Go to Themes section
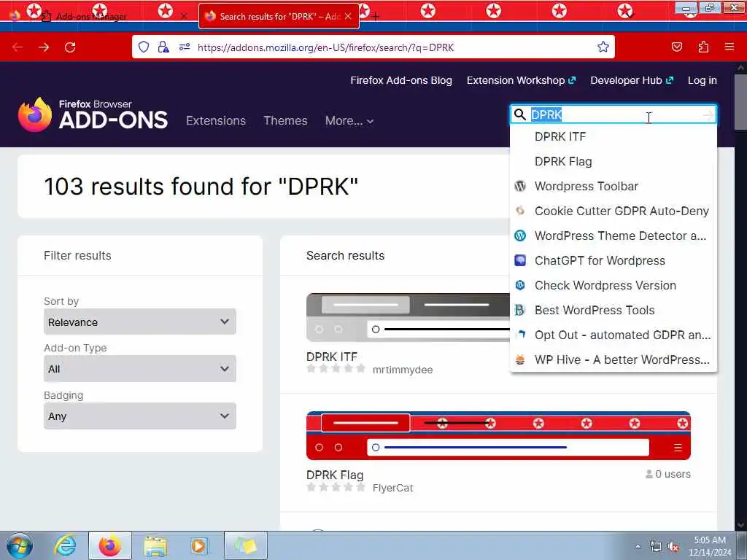Image resolution: width=747 pixels, height=560 pixels. [285, 120]
